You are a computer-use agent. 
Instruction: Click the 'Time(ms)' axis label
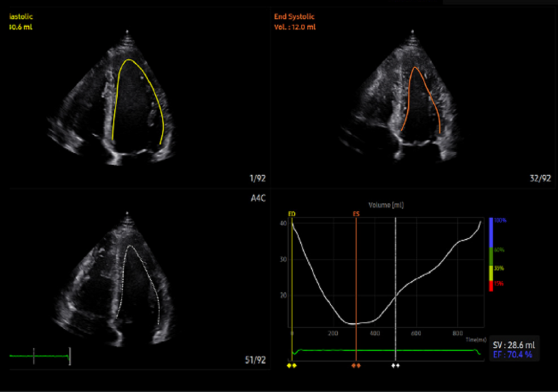click(x=476, y=340)
